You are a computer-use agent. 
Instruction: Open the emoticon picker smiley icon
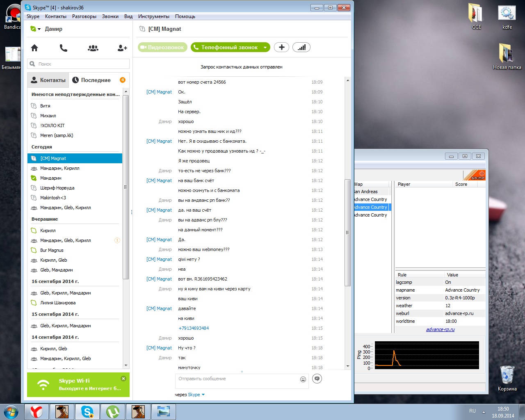point(303,379)
